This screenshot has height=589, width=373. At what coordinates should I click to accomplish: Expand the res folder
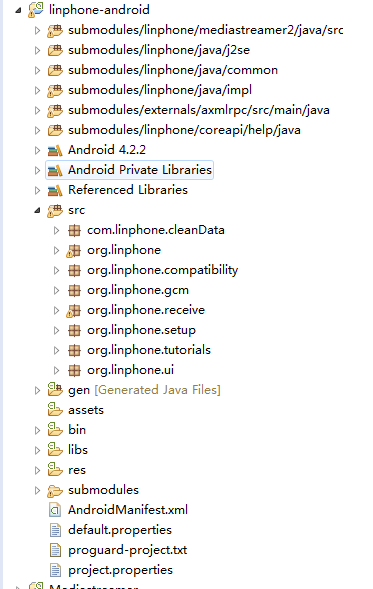[x=37, y=470]
